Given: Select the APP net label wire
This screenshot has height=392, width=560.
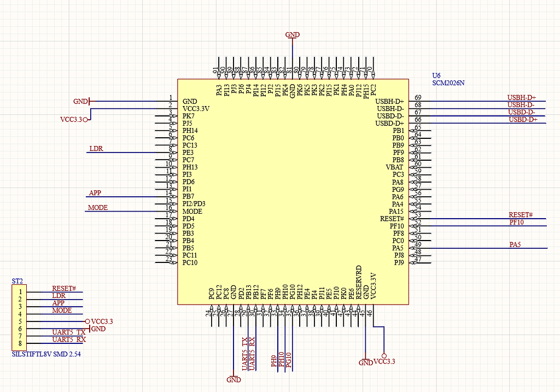Looking at the screenshot, I should [x=95, y=192].
